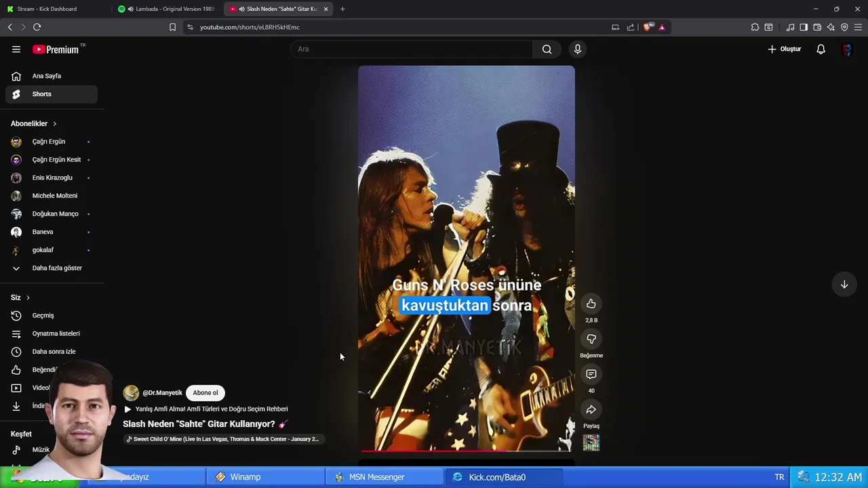Expand the Siz section chevron
868x488 pixels.
click(x=28, y=298)
